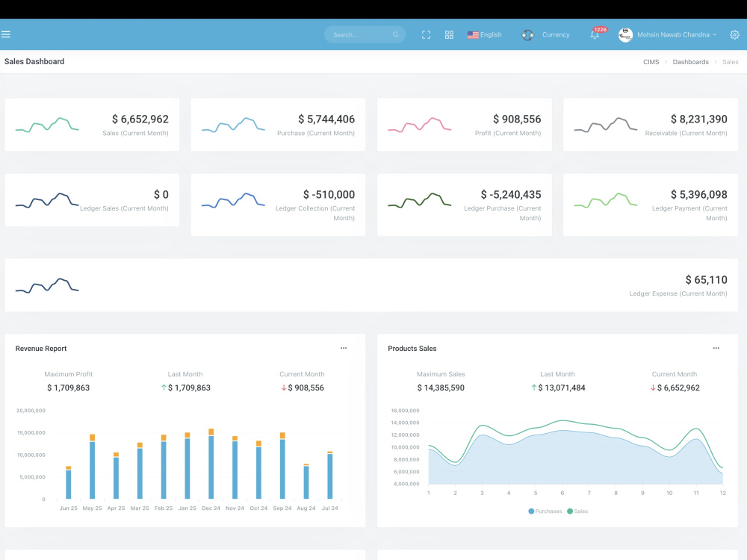Select the $ -5,240,435 Ledger Purchase value
The width and height of the screenshot is (747, 560).
pos(511,195)
